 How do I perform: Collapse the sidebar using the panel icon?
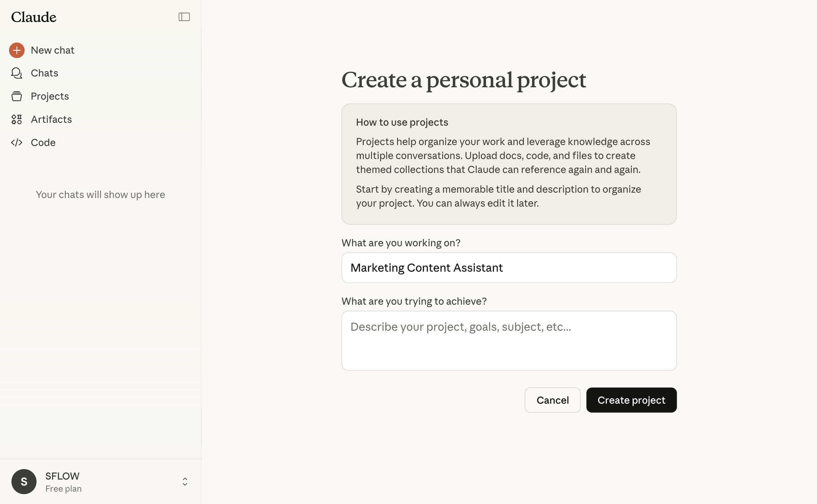pos(184,17)
